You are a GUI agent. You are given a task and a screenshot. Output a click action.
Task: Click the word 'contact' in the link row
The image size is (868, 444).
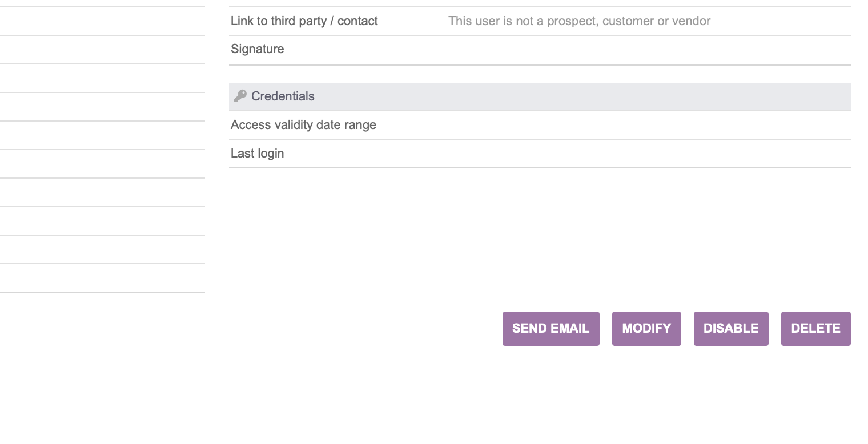pyautogui.click(x=357, y=21)
